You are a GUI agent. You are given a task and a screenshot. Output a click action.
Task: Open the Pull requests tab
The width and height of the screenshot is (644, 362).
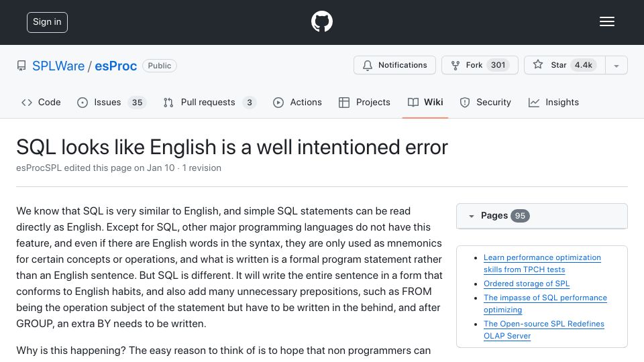(209, 103)
